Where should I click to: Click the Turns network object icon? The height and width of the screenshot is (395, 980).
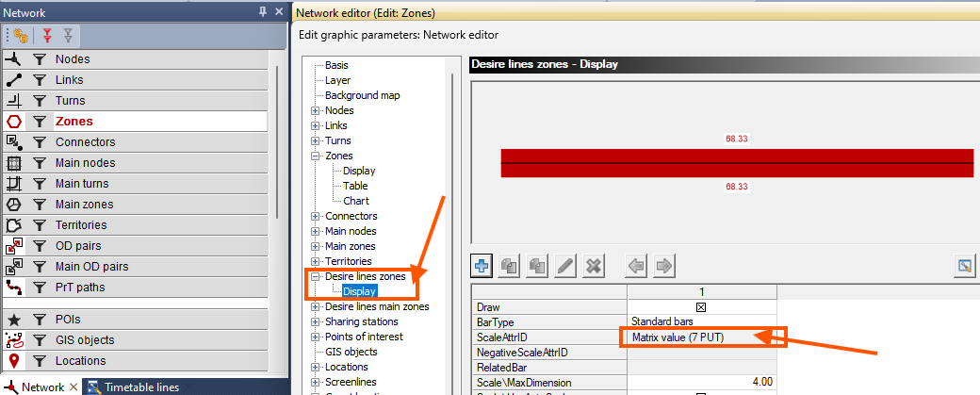point(14,101)
